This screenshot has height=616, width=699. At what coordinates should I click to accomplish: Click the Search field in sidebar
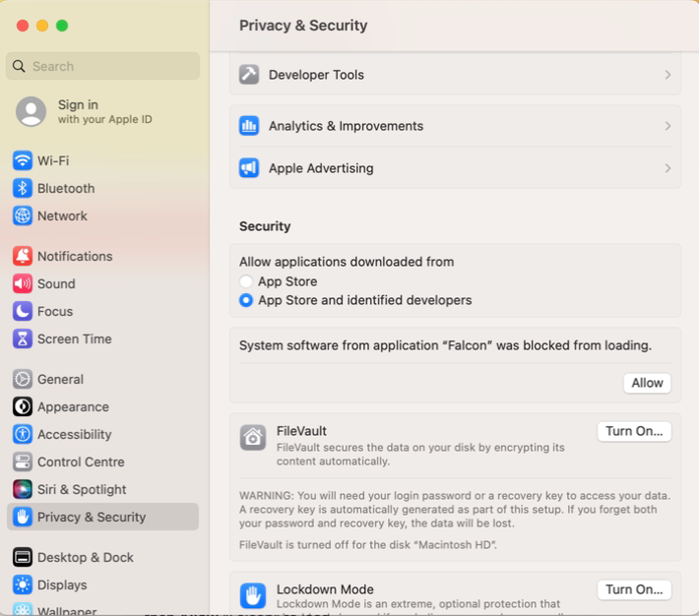click(103, 66)
